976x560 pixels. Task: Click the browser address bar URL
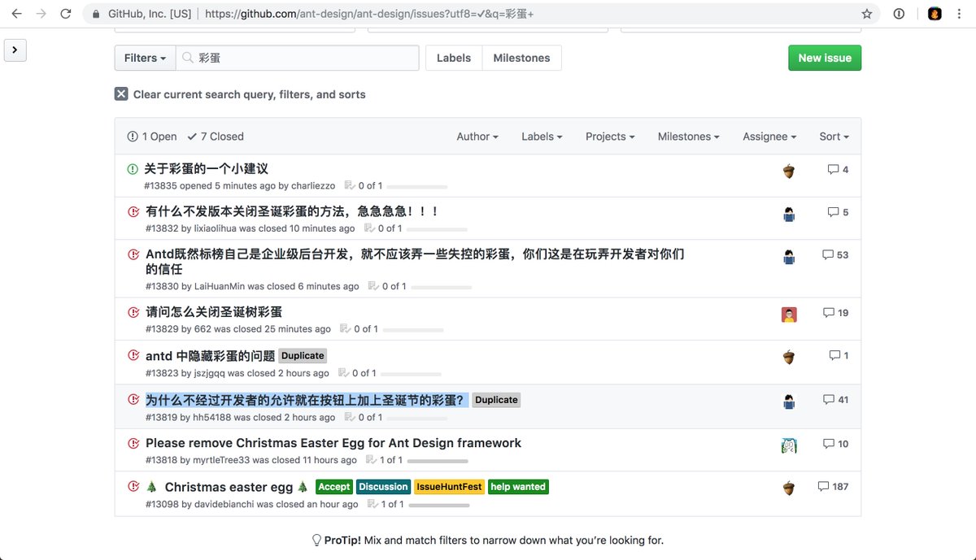370,14
